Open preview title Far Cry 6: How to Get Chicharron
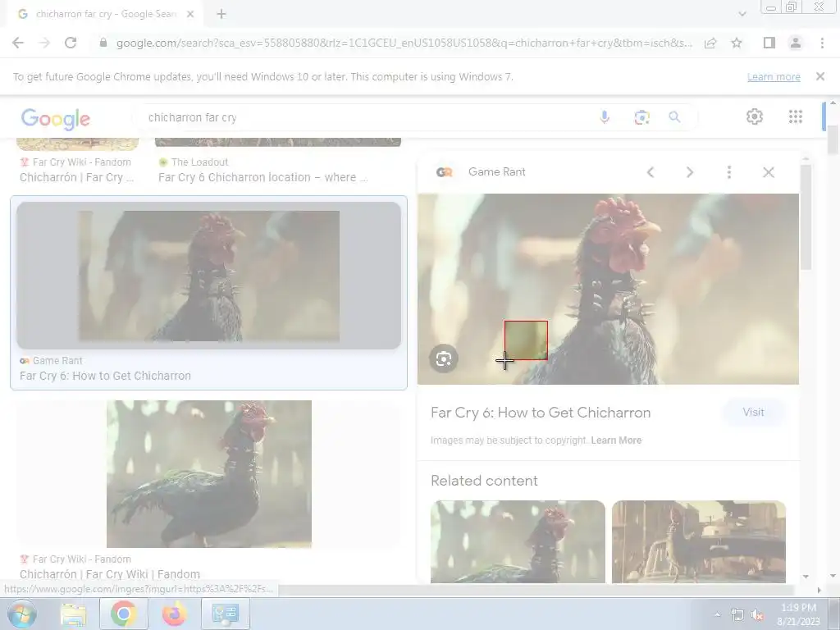This screenshot has height=630, width=840. (541, 413)
